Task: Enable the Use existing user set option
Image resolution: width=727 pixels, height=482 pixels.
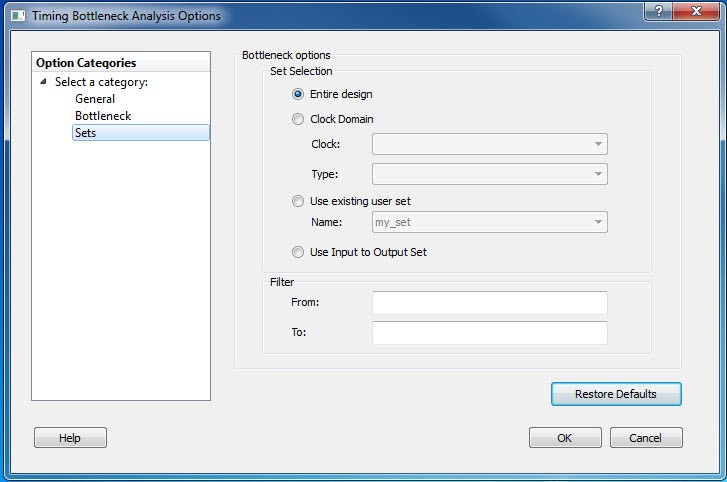Action: pyautogui.click(x=298, y=201)
